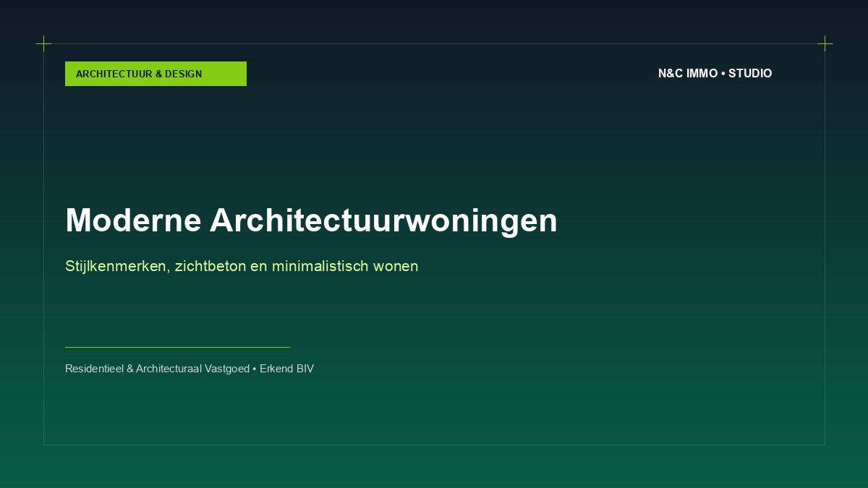Screen dimensions: 868x488
Task: Click the subtitle 'Stijlkenmerken, zichtbeton en minimalistisch wonen'
Action: 242,266
